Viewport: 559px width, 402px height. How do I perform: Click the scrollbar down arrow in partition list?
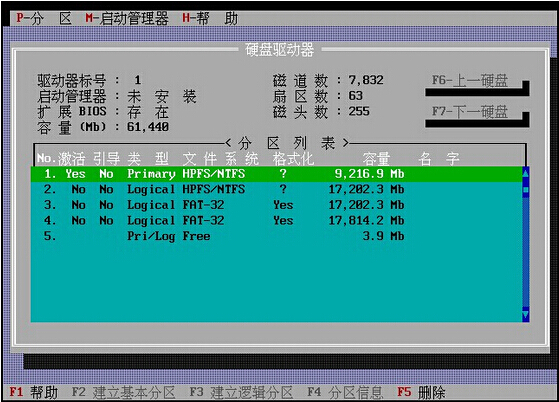coord(525,314)
